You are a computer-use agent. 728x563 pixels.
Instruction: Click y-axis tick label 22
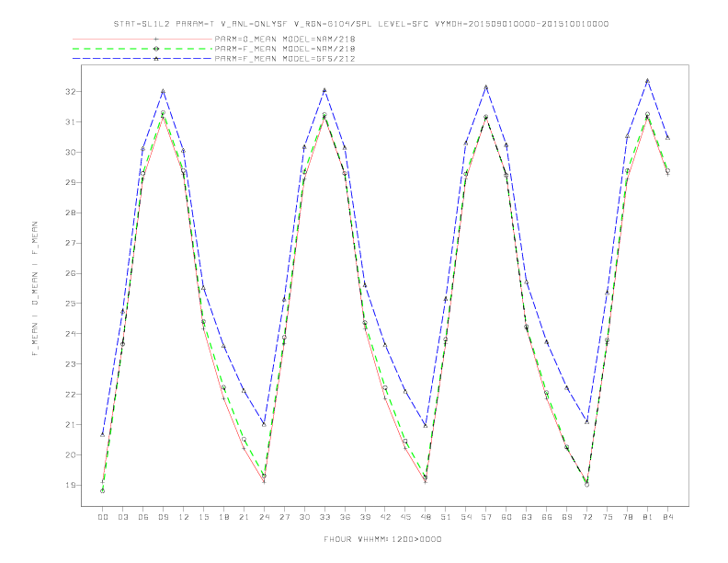point(70,395)
